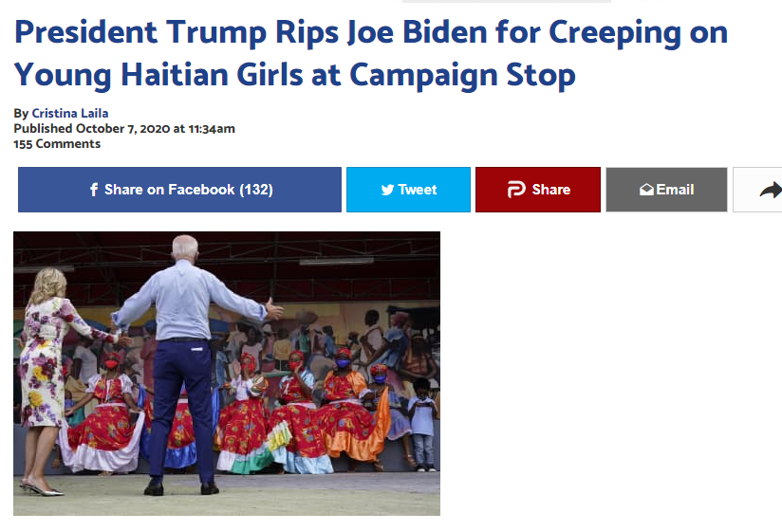The width and height of the screenshot is (782, 532).
Task: Click the published date October 7, 2020
Action: 123,129
